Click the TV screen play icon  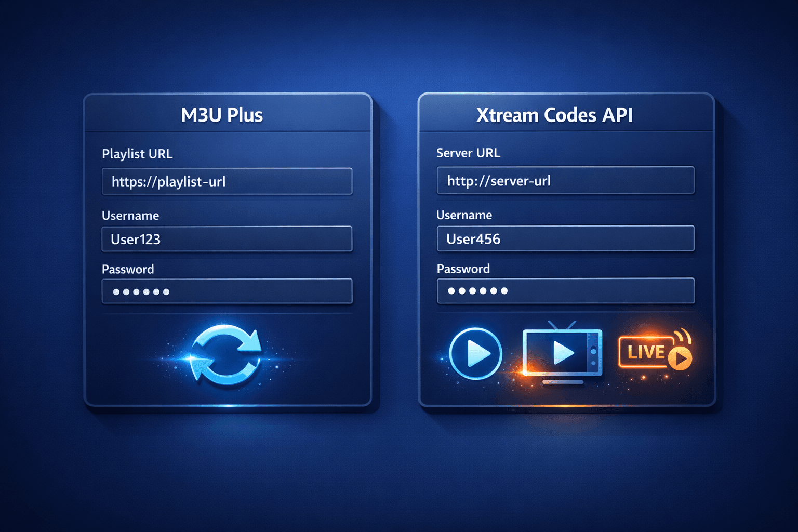(x=563, y=353)
